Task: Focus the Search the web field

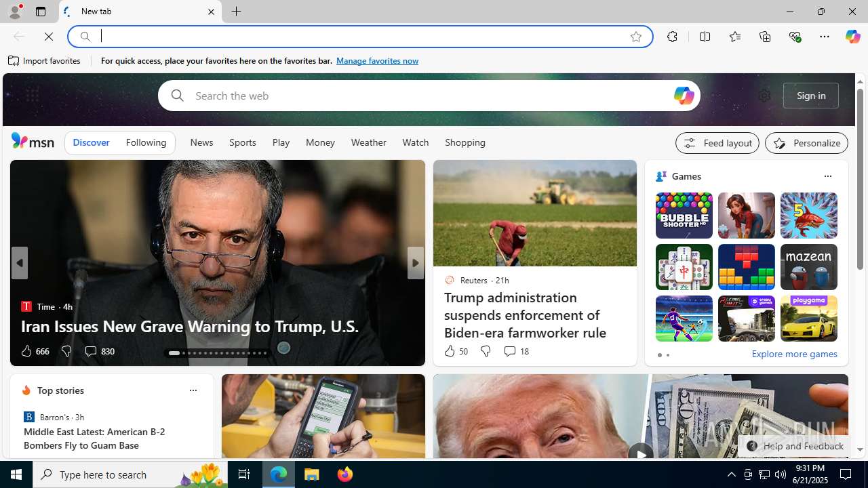Action: click(x=429, y=96)
